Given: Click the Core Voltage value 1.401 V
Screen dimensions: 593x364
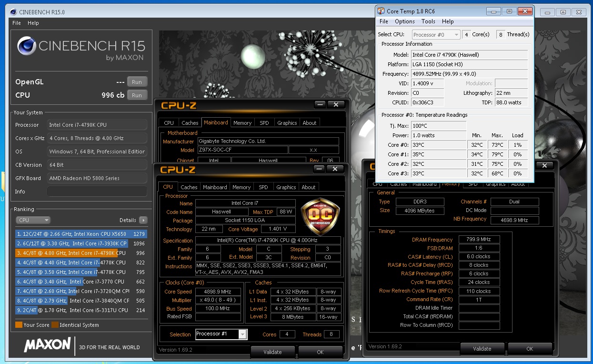Looking at the screenshot, I should (x=278, y=229).
